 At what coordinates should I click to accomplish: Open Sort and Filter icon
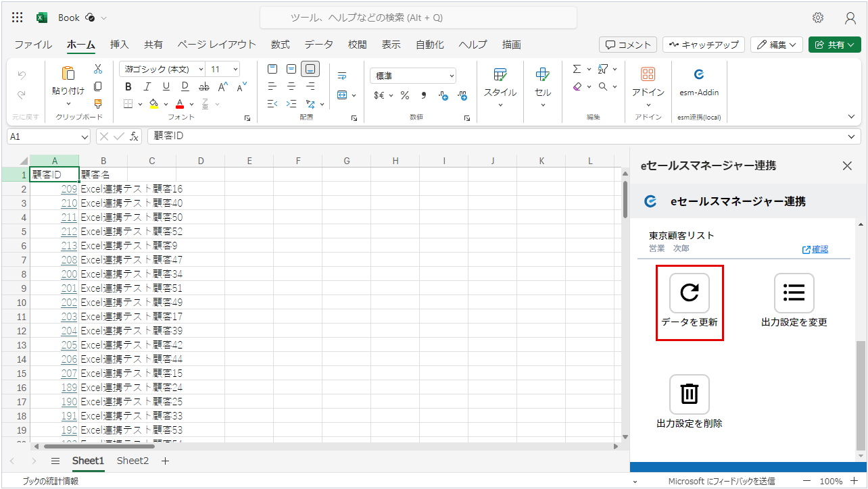click(x=603, y=69)
